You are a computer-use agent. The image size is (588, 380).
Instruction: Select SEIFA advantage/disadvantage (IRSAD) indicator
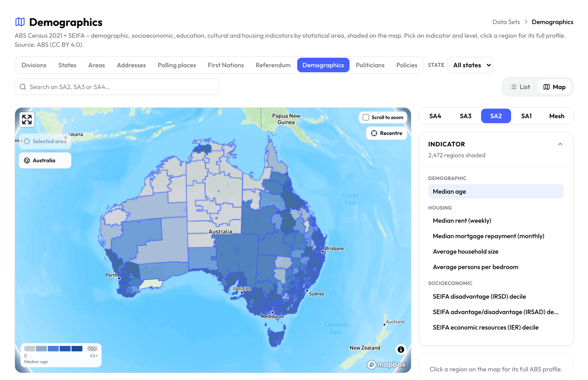click(496, 312)
